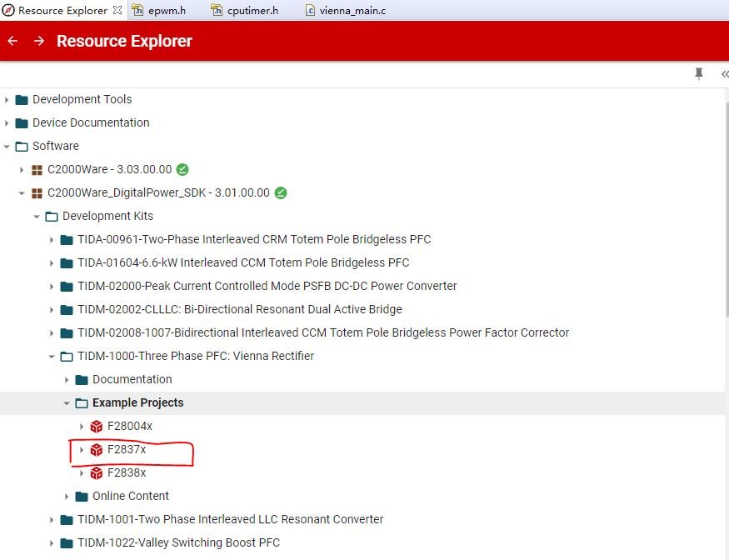The width and height of the screenshot is (729, 560).
Task: Select TIDM-1000-Three Phase PFC: Vienna Rectifier
Action: (196, 356)
